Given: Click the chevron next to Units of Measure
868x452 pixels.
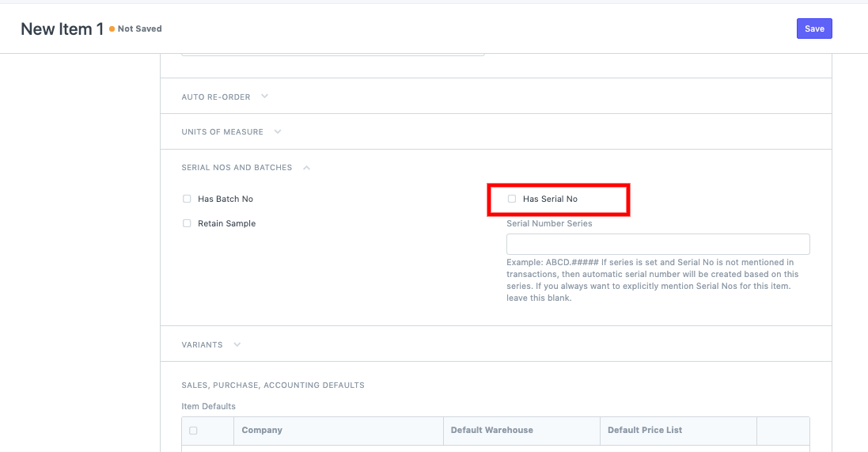Looking at the screenshot, I should pos(278,131).
